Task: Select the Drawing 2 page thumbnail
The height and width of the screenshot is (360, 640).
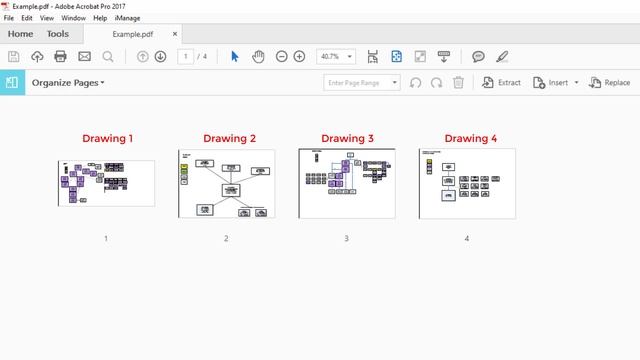Action: pyautogui.click(x=227, y=184)
